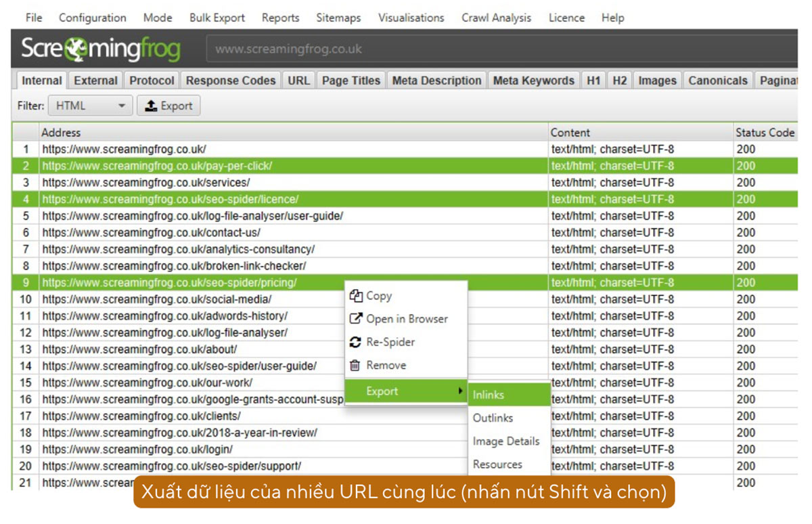Select the row with URL ending /analytics-consultancy/
This screenshot has width=812, height=524.
pos(405,249)
